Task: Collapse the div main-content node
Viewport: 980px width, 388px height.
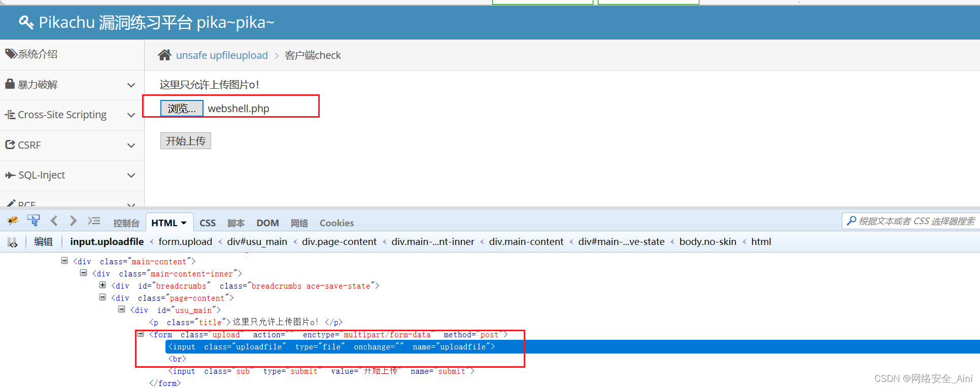Action: tap(64, 261)
